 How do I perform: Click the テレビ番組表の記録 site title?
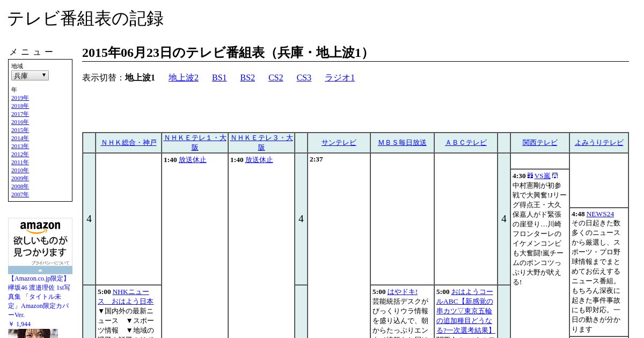point(85,18)
